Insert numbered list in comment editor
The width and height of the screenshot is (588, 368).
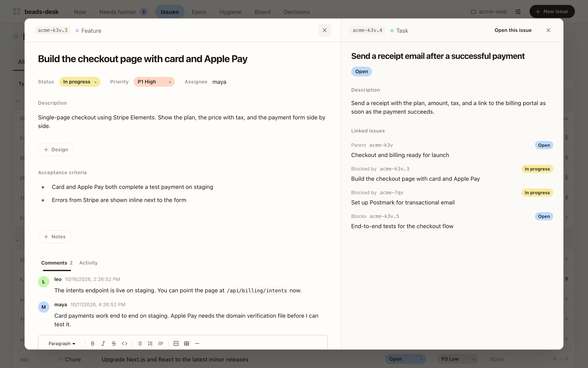coord(150,343)
